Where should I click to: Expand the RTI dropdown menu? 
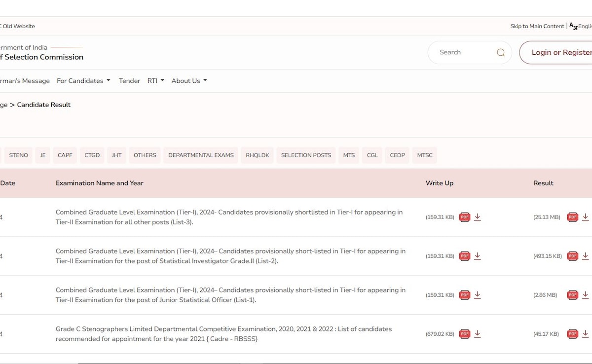click(x=155, y=81)
